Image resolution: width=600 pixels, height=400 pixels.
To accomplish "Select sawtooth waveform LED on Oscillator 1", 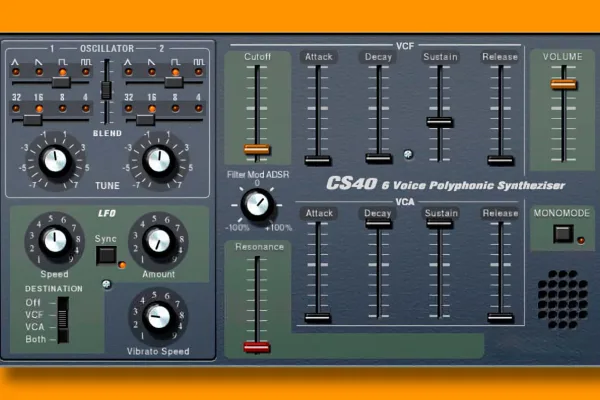I will (39, 72).
